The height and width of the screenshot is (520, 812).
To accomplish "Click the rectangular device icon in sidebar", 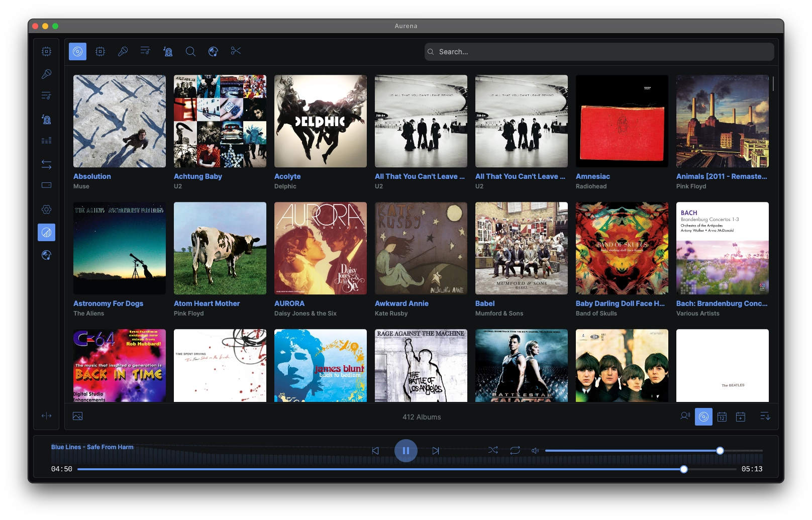I will (46, 185).
